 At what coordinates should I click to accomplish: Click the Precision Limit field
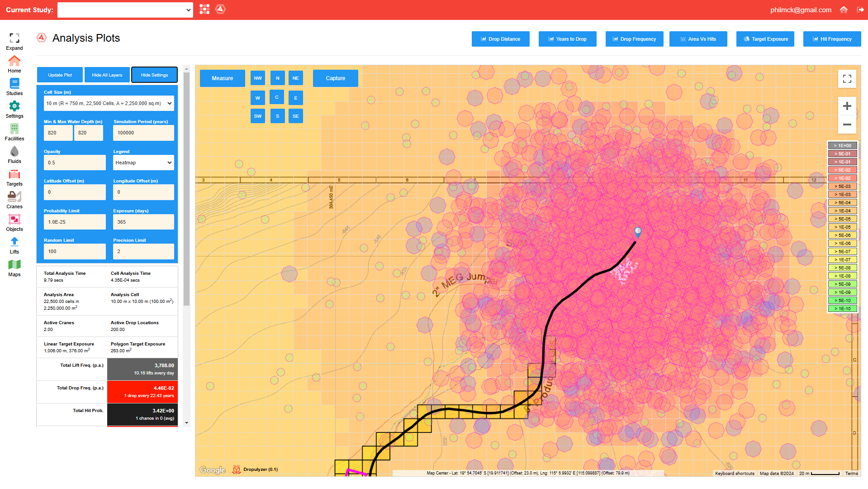coord(143,251)
